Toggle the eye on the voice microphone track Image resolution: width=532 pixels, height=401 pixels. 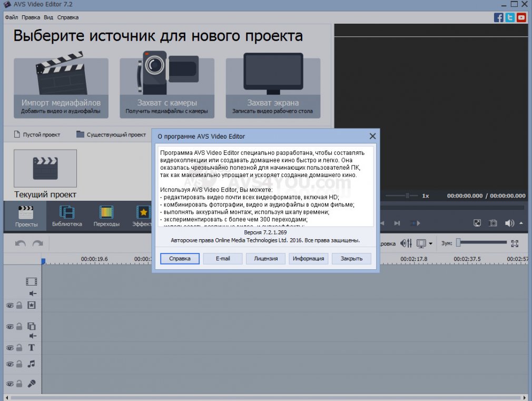[x=10, y=384]
